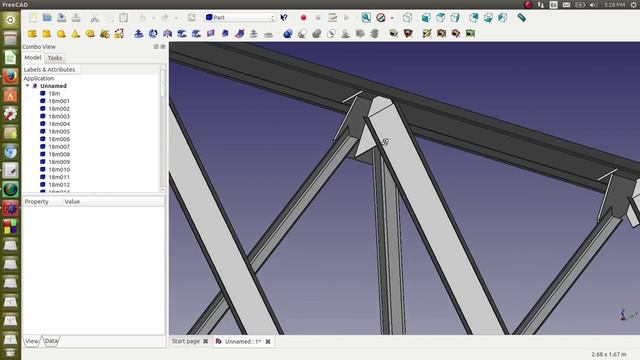
Task: Close the Start page tab
Action: tap(205, 341)
